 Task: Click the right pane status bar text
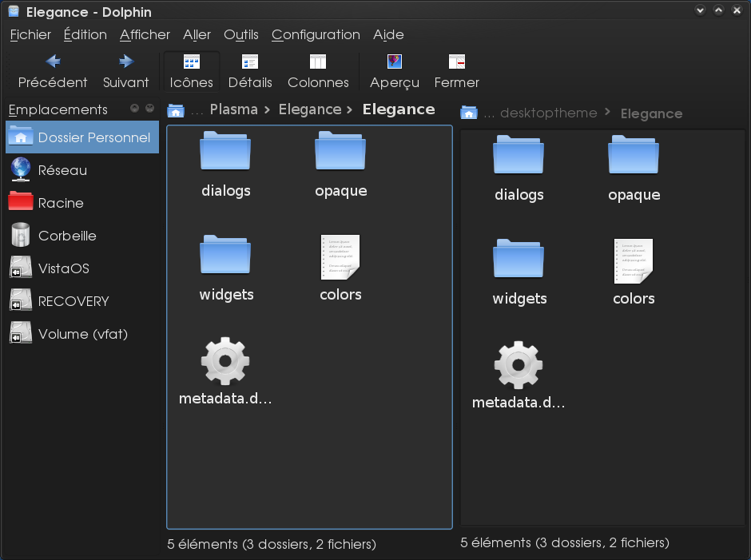point(565,542)
